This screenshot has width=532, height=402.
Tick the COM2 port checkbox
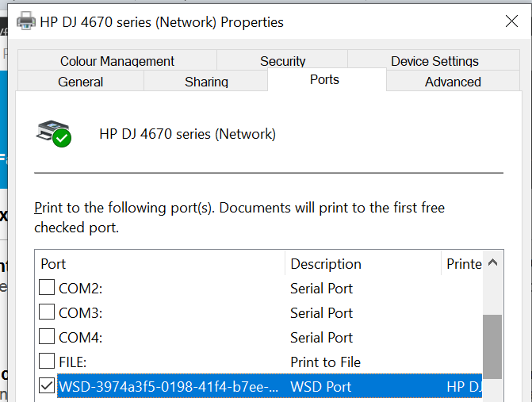(x=48, y=288)
